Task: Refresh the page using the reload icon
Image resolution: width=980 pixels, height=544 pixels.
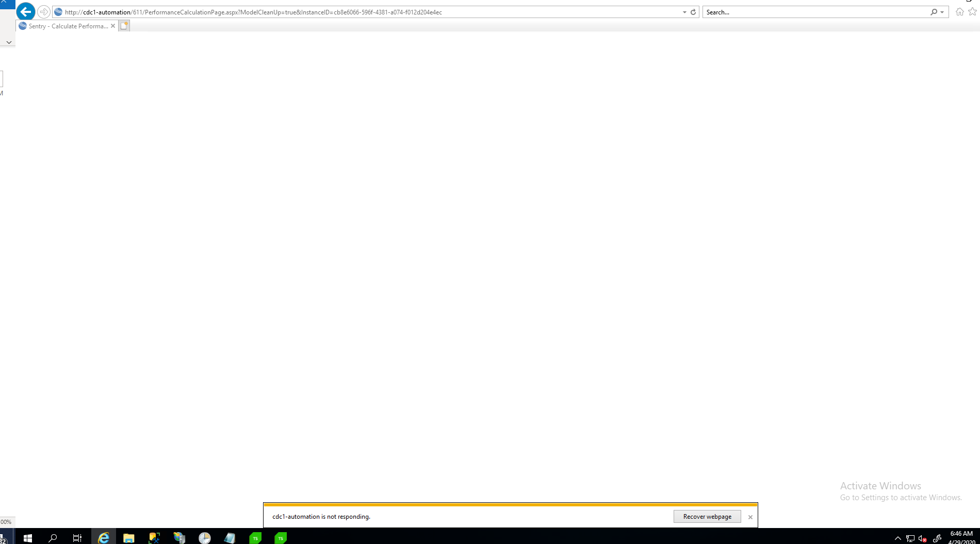Action: point(693,12)
